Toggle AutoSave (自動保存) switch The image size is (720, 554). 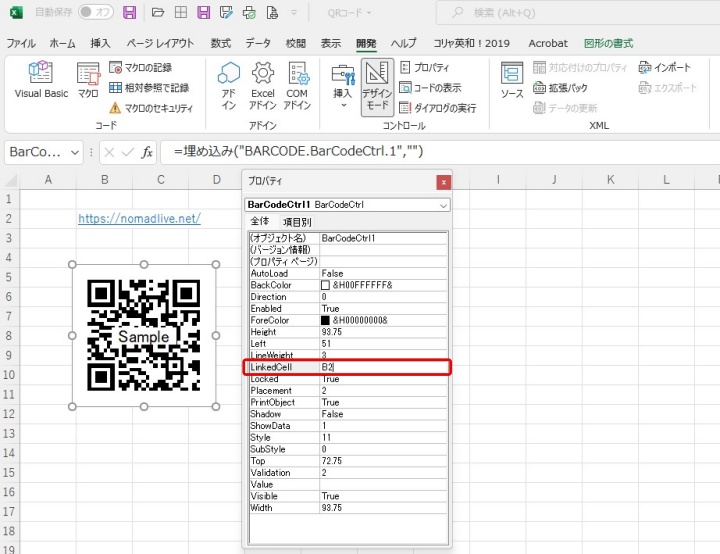click(96, 12)
